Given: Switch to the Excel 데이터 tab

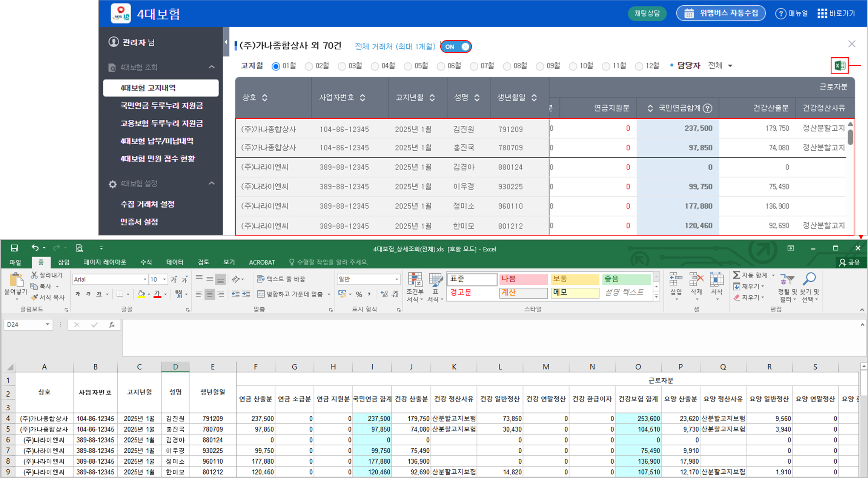Looking at the screenshot, I should [175, 262].
